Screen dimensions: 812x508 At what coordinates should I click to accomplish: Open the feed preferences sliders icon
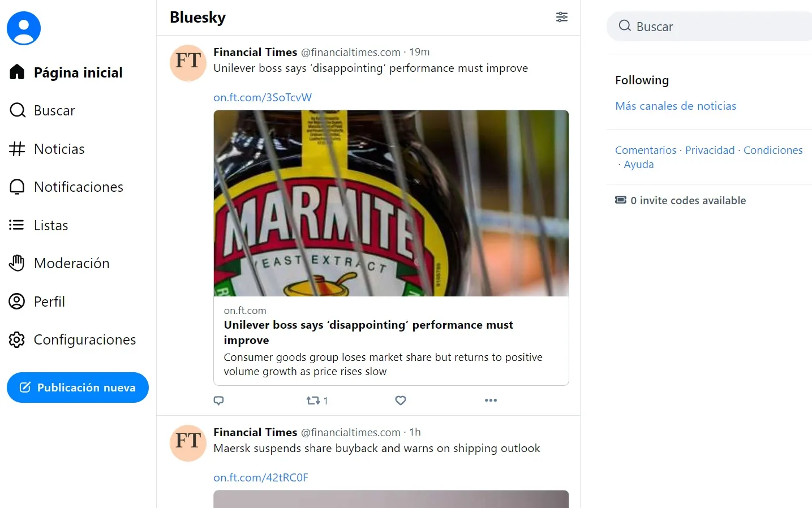(x=562, y=17)
